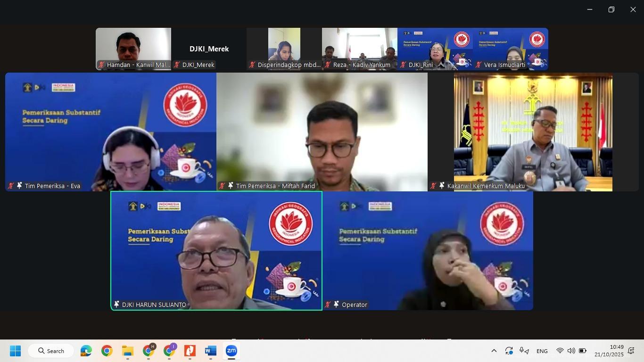Click the Windows Start button
644x362 pixels.
(x=16, y=351)
